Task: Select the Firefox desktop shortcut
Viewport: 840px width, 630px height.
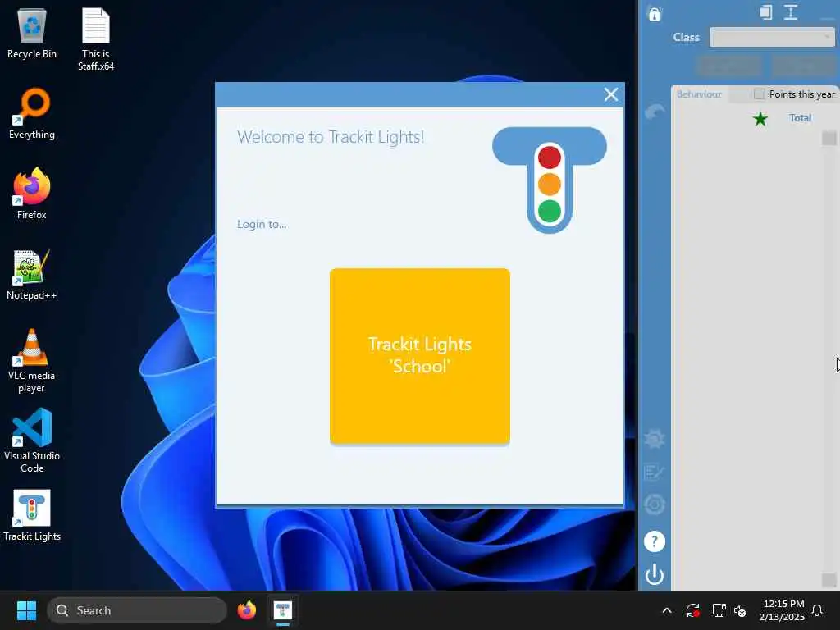Action: coord(32,194)
